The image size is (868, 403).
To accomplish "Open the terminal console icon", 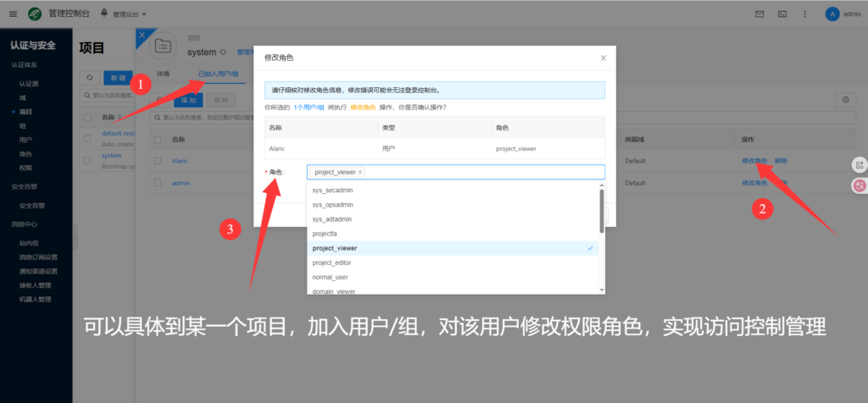I will click(782, 14).
